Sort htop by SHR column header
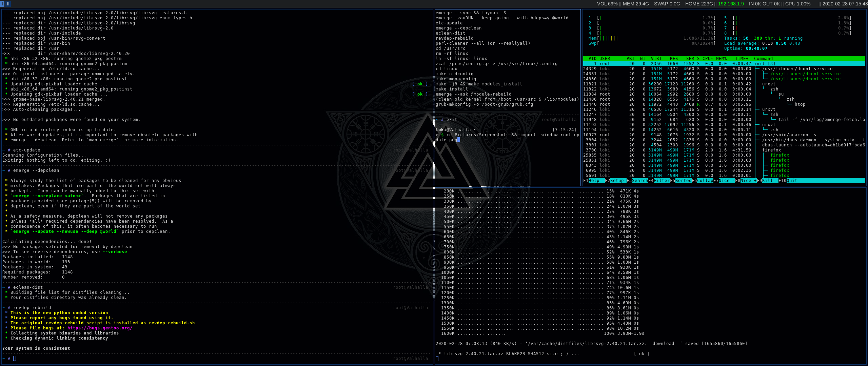Viewport: 868px width, 366px height. [x=690, y=59]
